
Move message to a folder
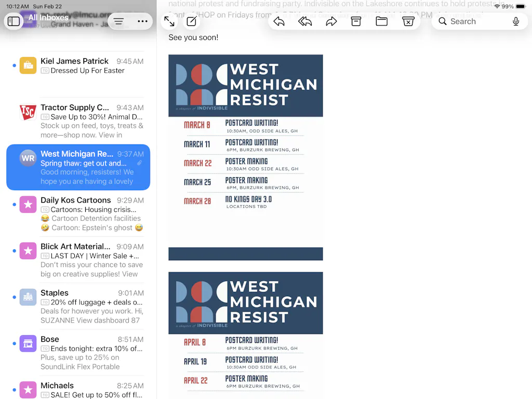point(382,21)
